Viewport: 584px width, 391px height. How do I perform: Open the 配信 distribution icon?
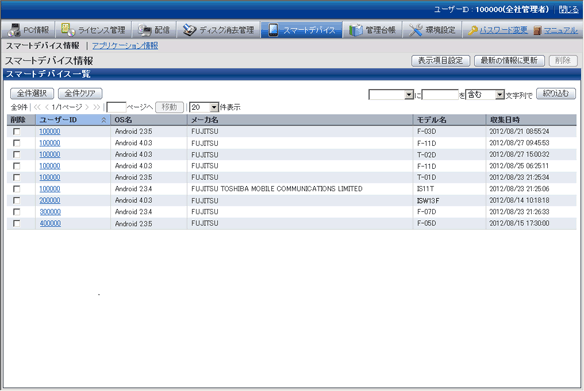click(145, 30)
